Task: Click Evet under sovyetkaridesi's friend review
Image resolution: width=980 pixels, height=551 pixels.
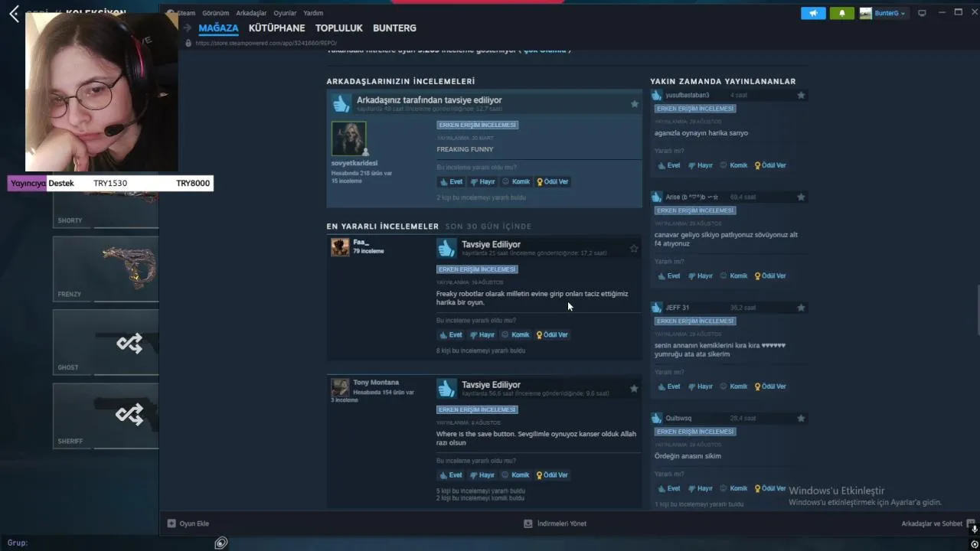Action: pos(451,182)
